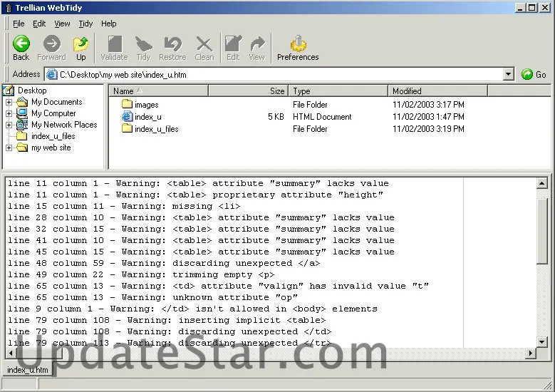Viewport: 555px width, 392px height.
Task: Sort the file list by Modified
Action: pos(438,91)
